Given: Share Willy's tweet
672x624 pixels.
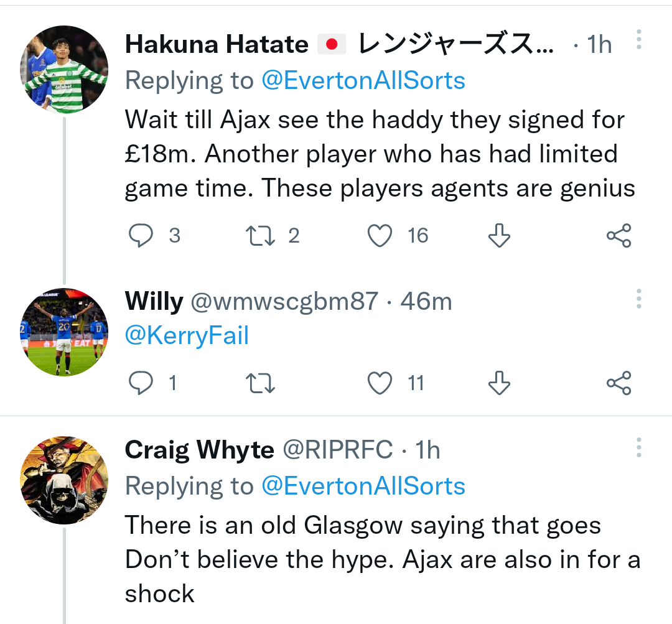Looking at the screenshot, I should [618, 383].
